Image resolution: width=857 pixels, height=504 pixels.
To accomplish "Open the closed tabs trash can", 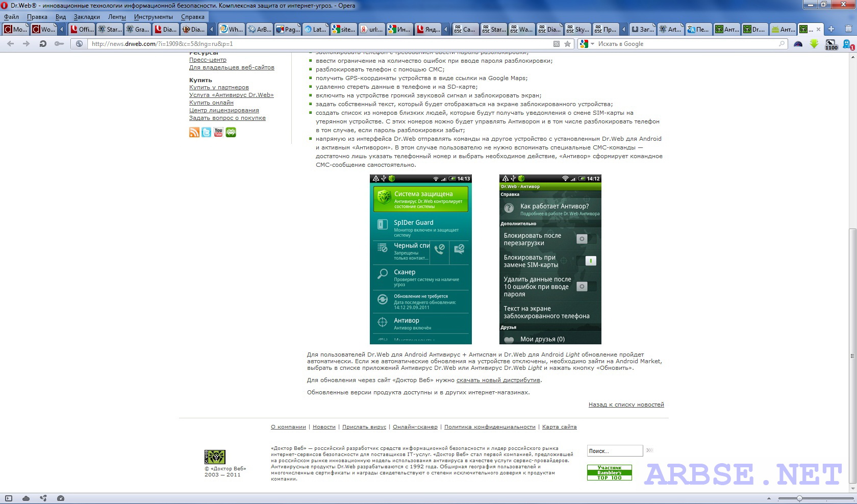I will [x=849, y=29].
